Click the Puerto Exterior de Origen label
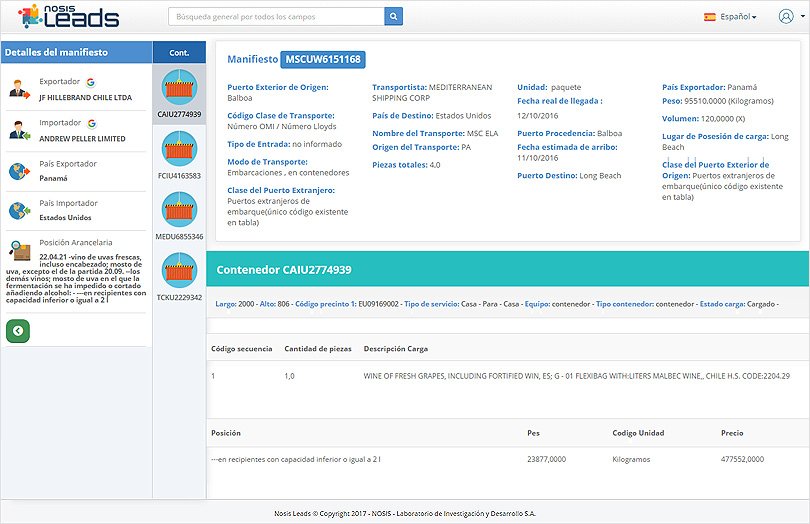This screenshot has height=524, width=810. pos(278,87)
